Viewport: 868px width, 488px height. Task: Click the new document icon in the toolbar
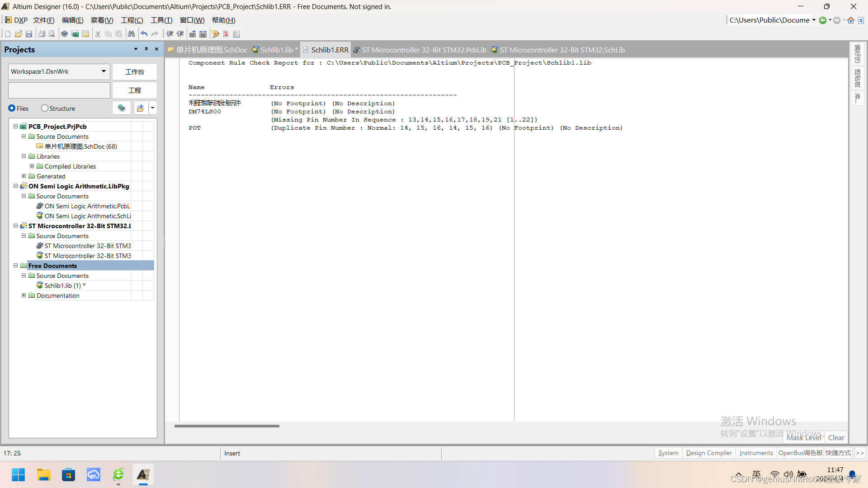8,34
